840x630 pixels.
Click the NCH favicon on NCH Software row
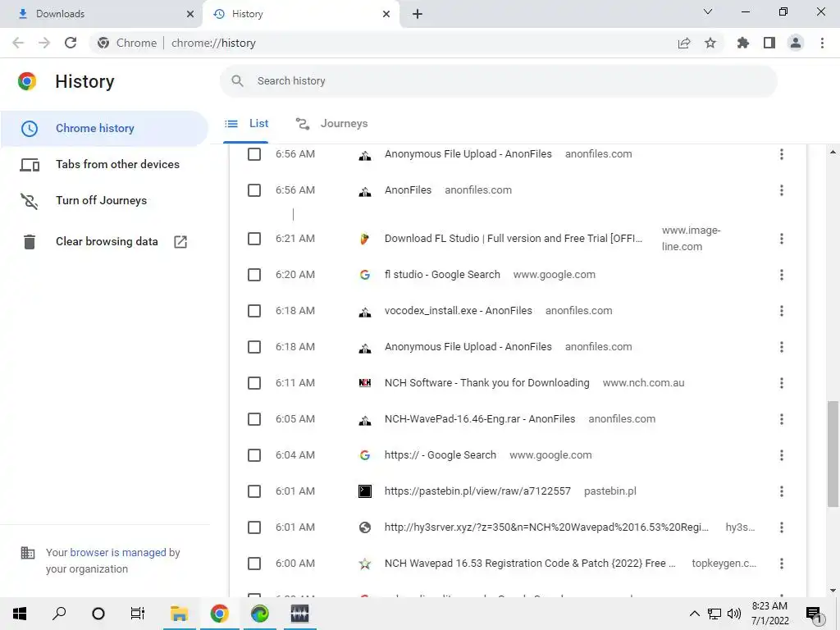tap(365, 383)
